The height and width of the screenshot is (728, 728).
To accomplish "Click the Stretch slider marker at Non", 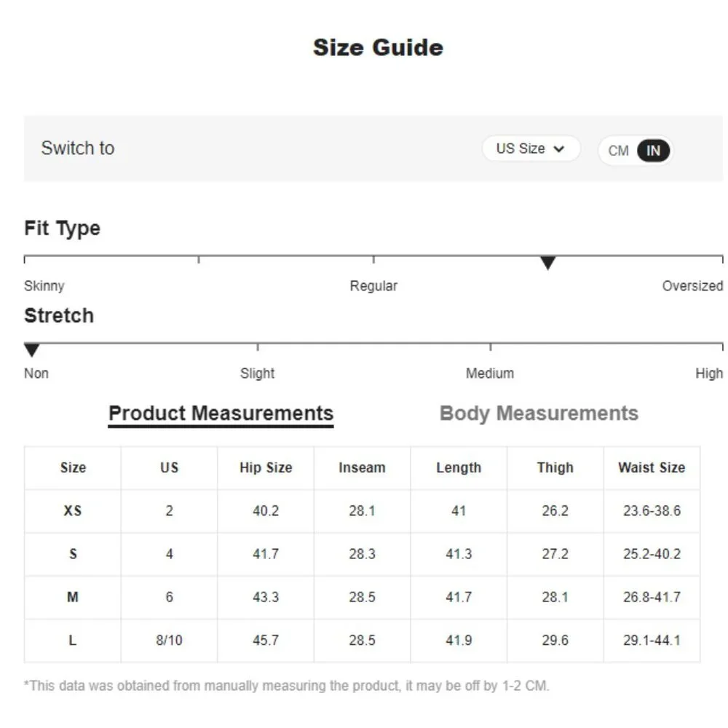I will [x=32, y=350].
